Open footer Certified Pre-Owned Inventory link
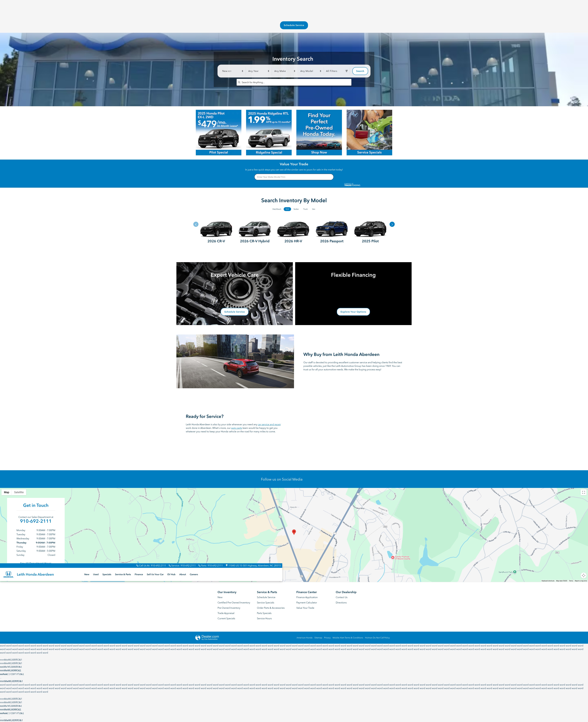The image size is (588, 722). point(234,603)
